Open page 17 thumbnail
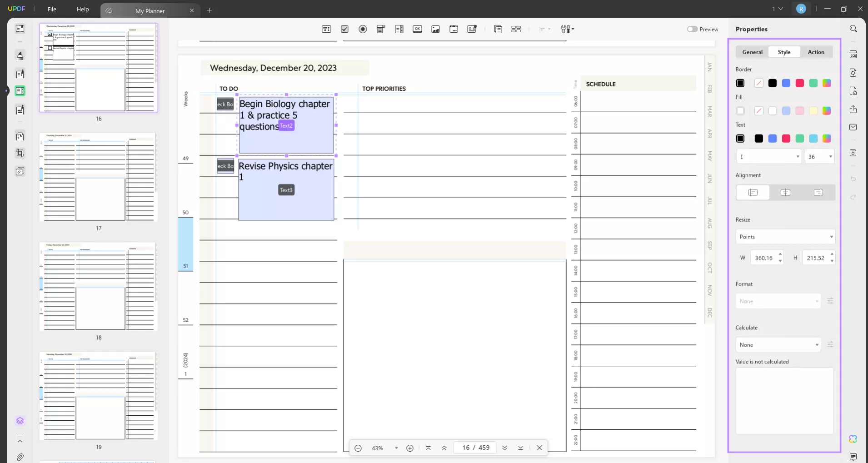The width and height of the screenshot is (868, 463). click(x=98, y=177)
